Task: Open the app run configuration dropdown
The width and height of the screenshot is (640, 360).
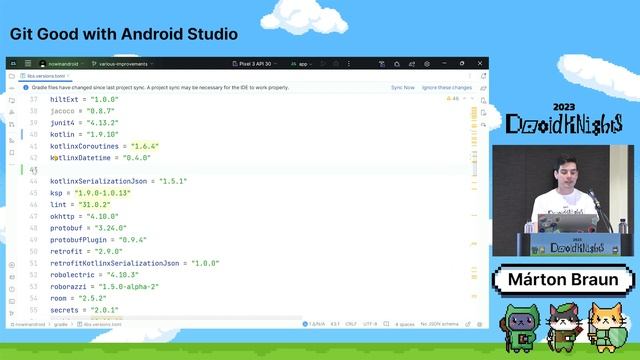Action: click(301, 64)
